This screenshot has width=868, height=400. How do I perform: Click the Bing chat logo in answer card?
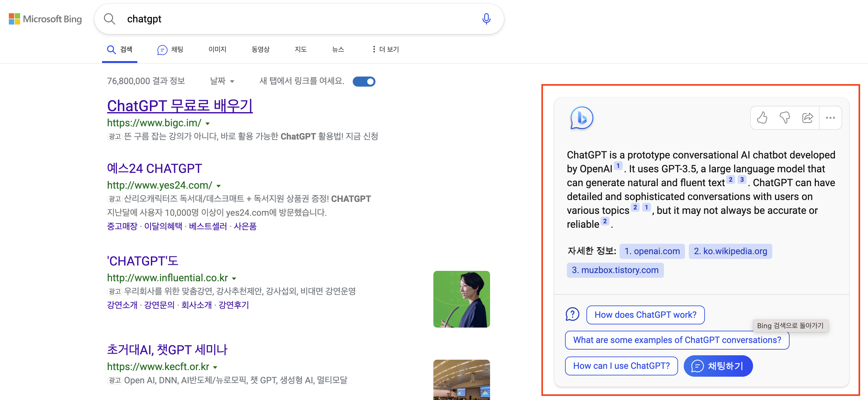pos(582,117)
